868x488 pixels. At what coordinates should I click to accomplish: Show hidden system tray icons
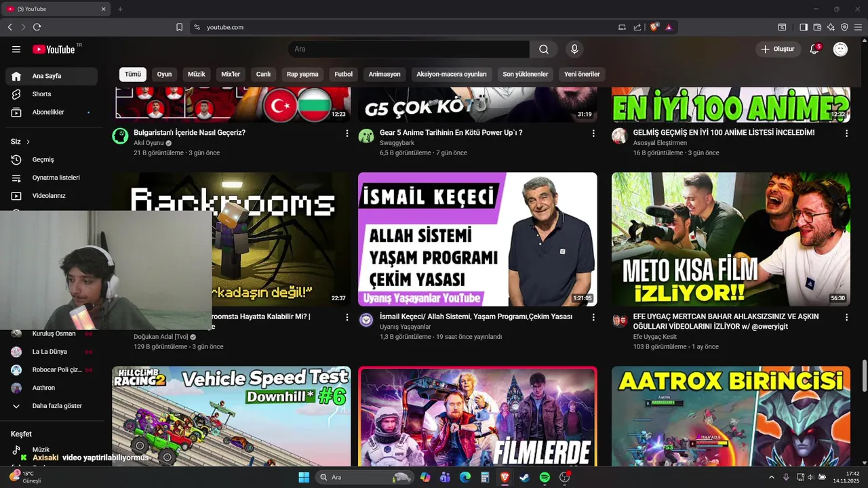click(x=771, y=477)
